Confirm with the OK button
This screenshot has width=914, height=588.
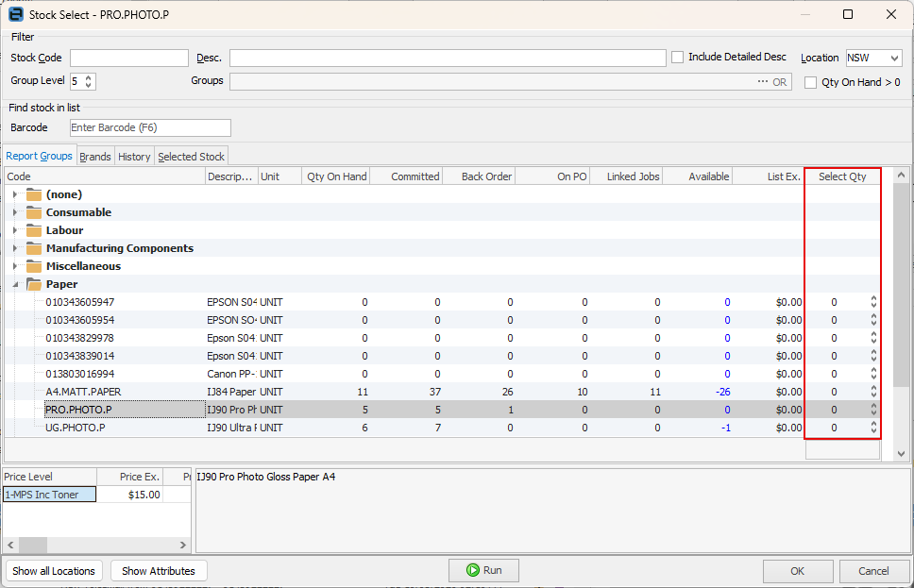798,571
